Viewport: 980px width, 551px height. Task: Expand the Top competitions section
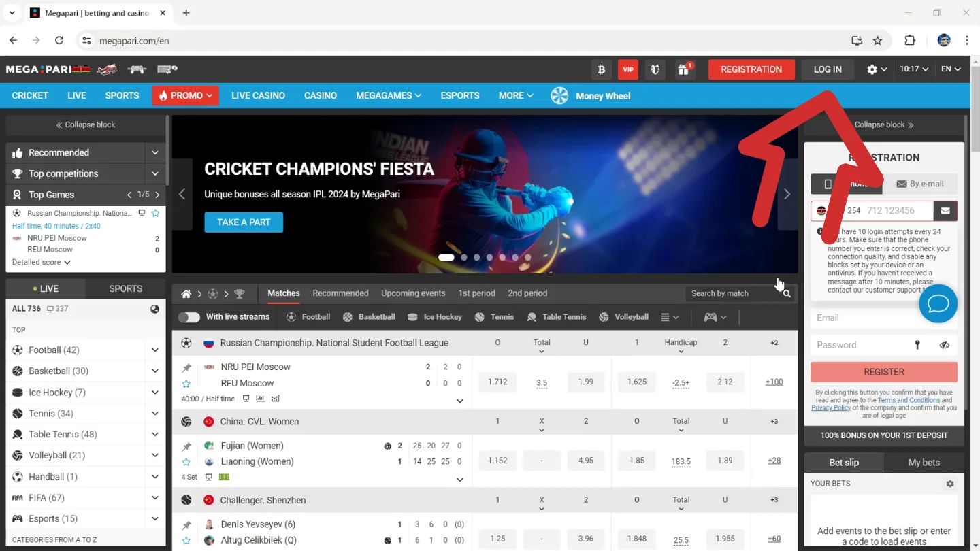[155, 174]
